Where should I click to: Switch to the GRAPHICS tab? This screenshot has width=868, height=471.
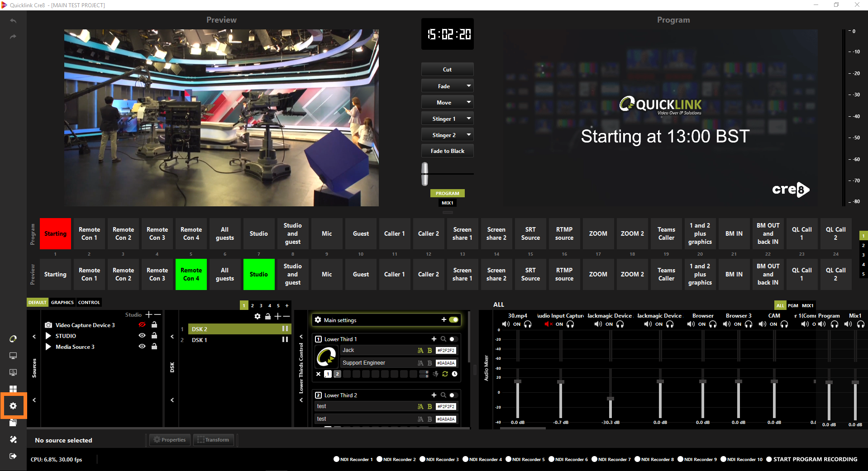click(62, 302)
